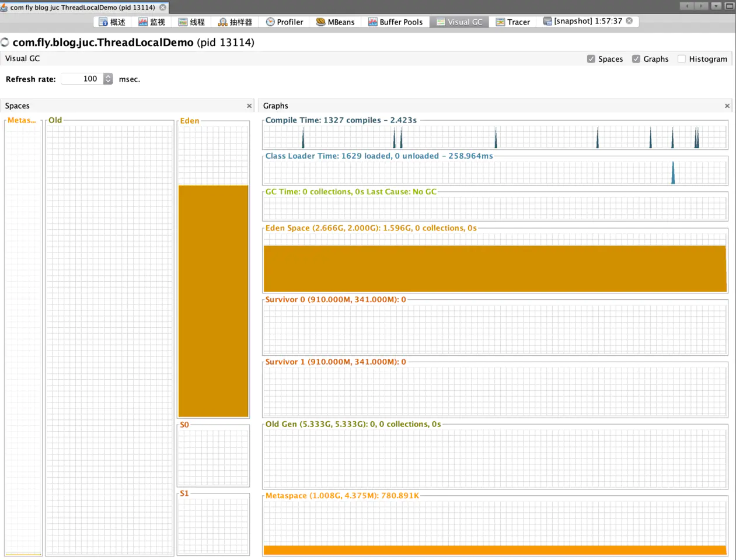Switch to the MBeans tab

pyautogui.click(x=335, y=22)
